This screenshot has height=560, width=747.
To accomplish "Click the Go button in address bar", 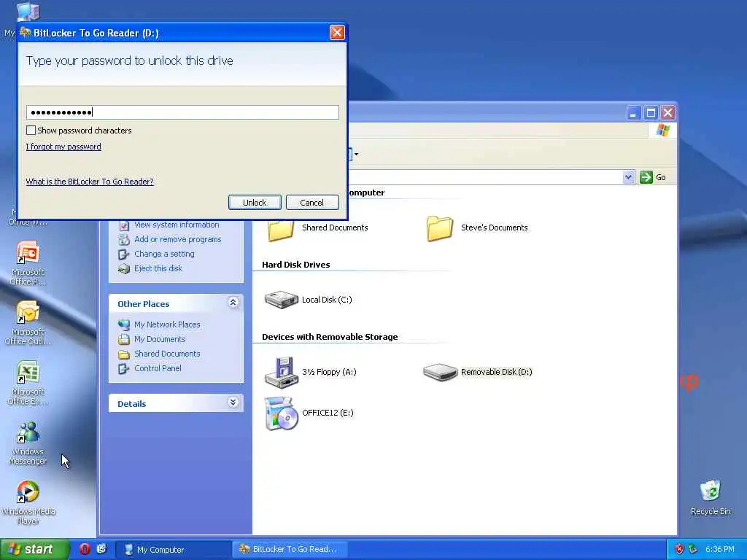I will coord(653,177).
